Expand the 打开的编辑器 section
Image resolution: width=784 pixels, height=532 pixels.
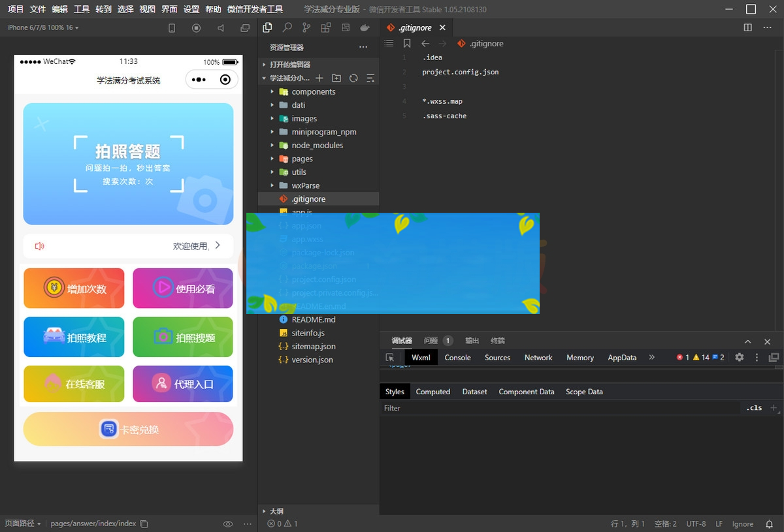289,65
